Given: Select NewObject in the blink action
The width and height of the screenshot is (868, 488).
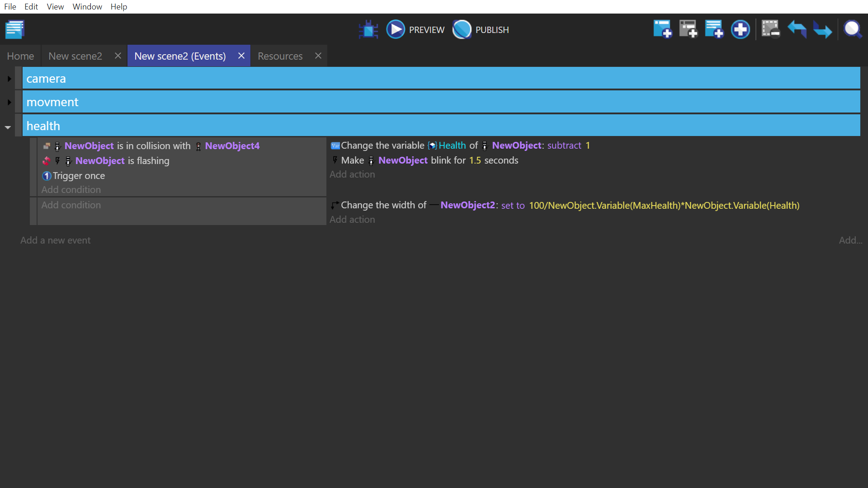Looking at the screenshot, I should [403, 160].
